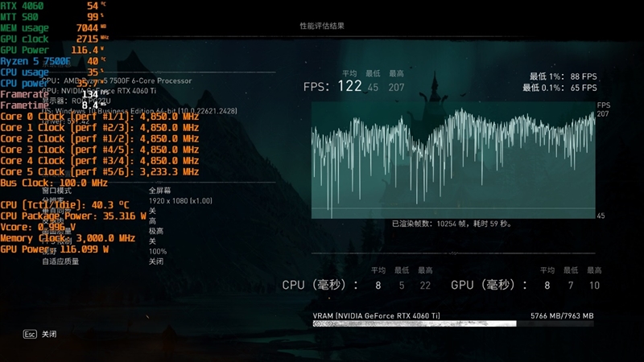Select the minimum FPS value 45 beside average
Screen dimensions: 644x362
[x=373, y=87]
